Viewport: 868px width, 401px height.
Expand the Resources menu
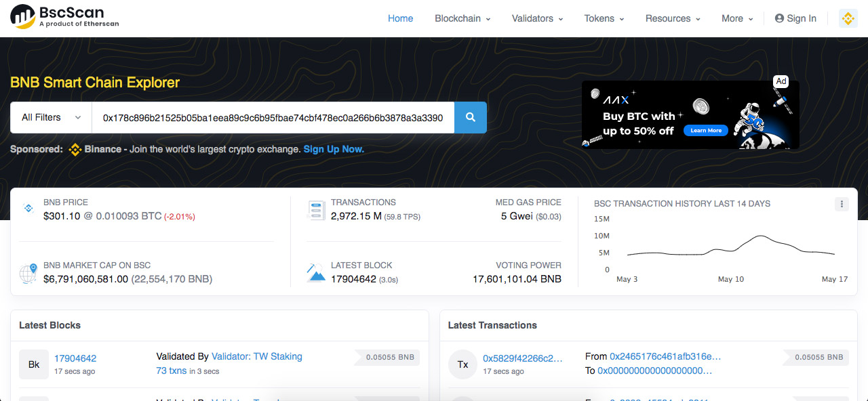tap(673, 18)
